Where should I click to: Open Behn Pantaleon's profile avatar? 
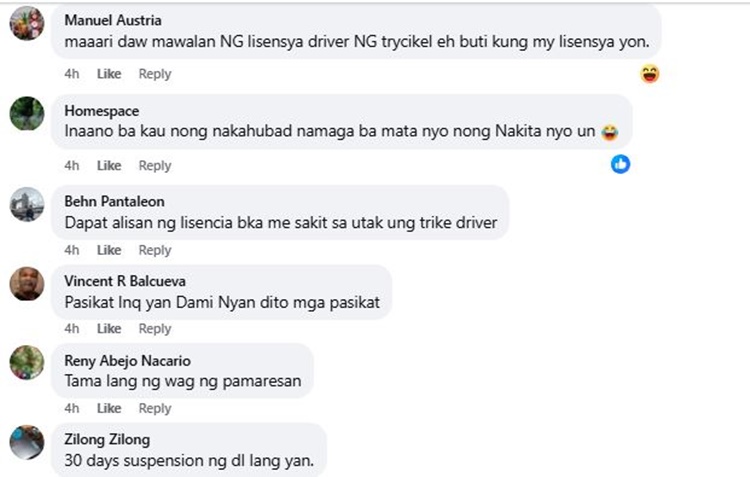(x=27, y=204)
